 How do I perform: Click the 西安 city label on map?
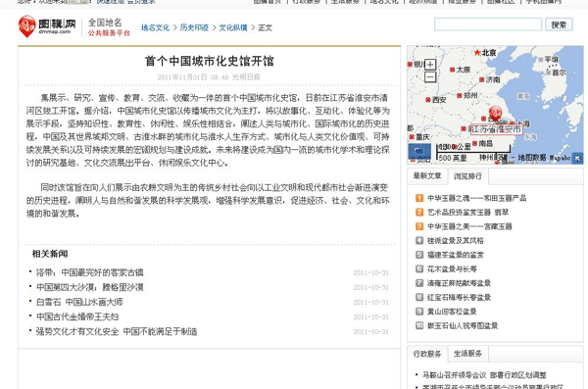(439, 100)
